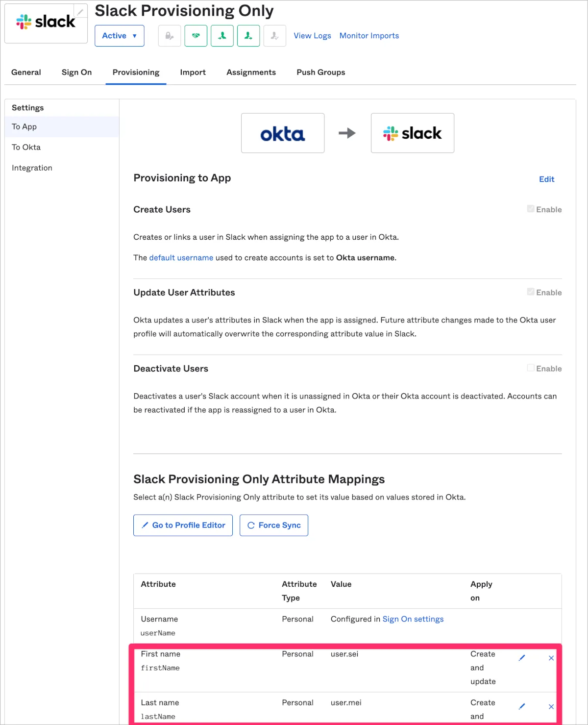Open Integration settings in the sidebar

point(32,168)
